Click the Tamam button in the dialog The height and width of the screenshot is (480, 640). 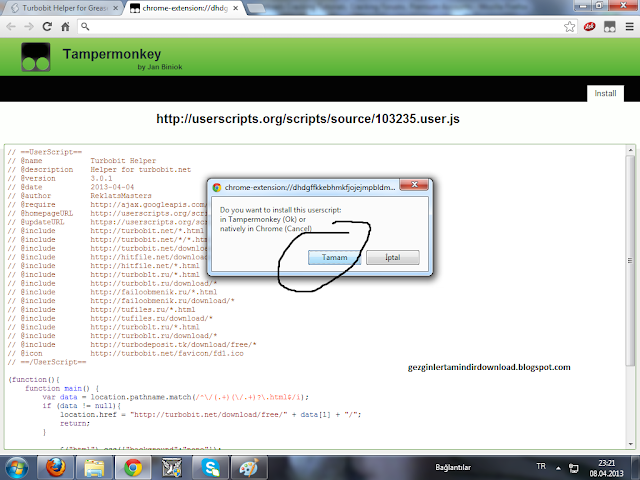point(334,258)
